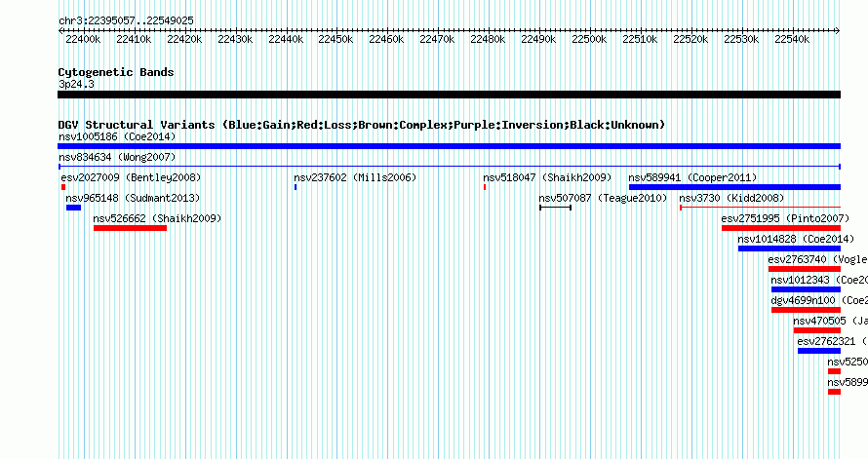This screenshot has height=459, width=868.
Task: Click the black 3p24.3 cytogenetic band bar
Action: [449, 95]
